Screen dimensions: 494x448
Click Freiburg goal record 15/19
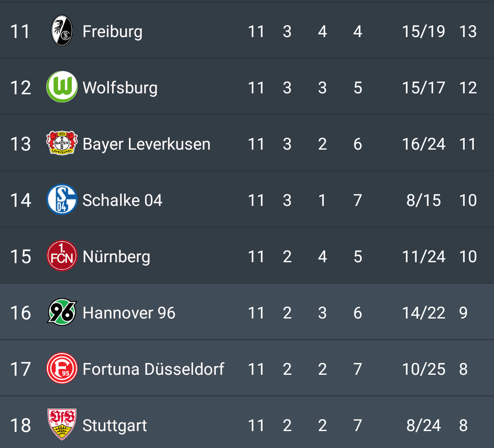tap(424, 32)
